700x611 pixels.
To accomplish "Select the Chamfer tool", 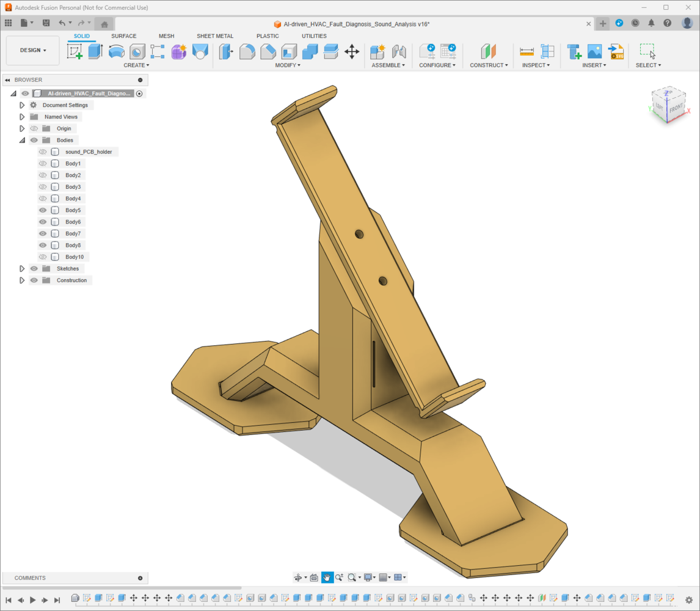I will [x=268, y=51].
